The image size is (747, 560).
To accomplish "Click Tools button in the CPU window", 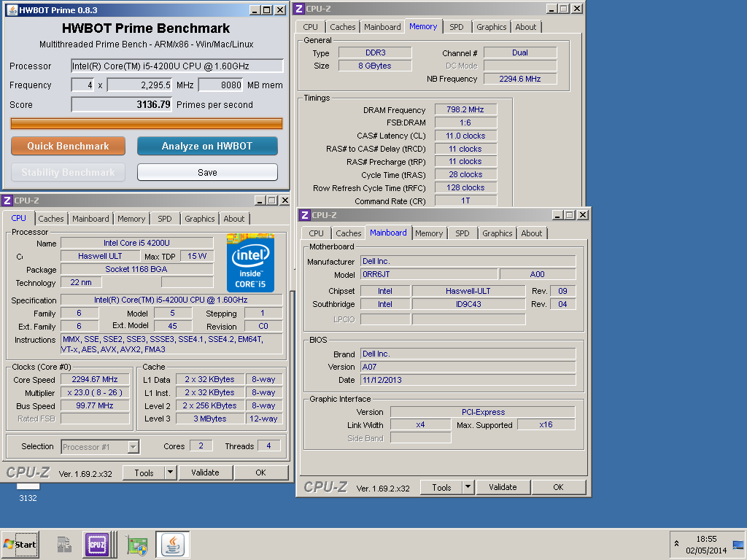I will click(x=144, y=472).
